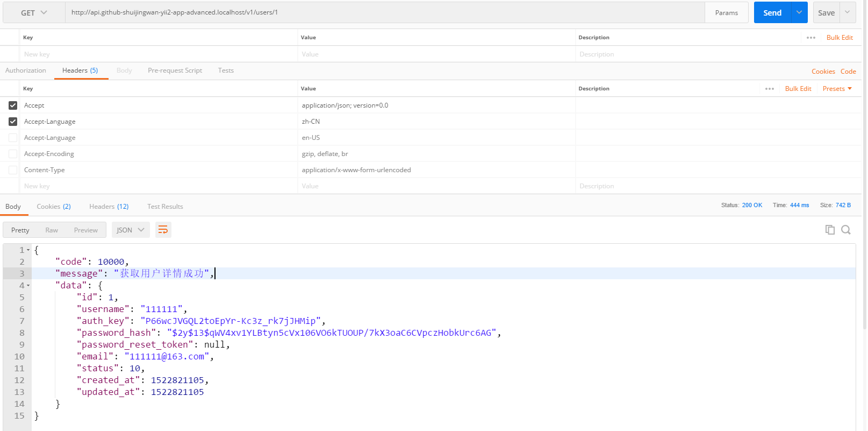The image size is (868, 431).
Task: Collapse the JSON root object at line 1
Action: tap(28, 250)
